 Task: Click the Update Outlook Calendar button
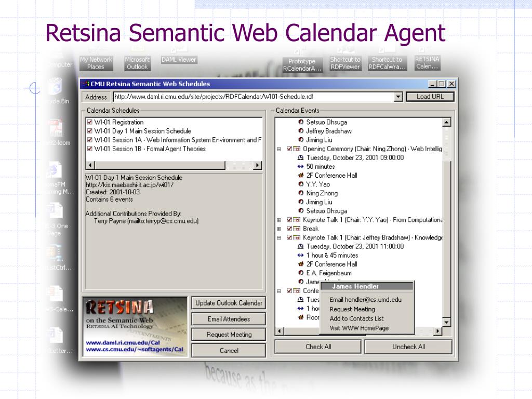point(229,303)
